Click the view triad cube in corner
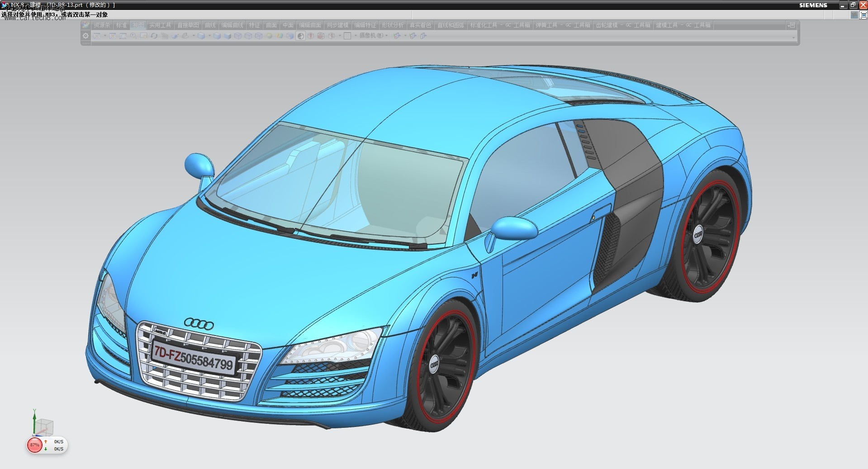The image size is (868, 469). (x=44, y=427)
